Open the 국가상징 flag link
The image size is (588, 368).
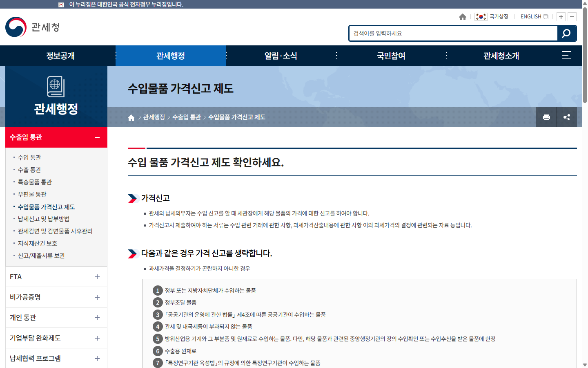pyautogui.click(x=491, y=17)
